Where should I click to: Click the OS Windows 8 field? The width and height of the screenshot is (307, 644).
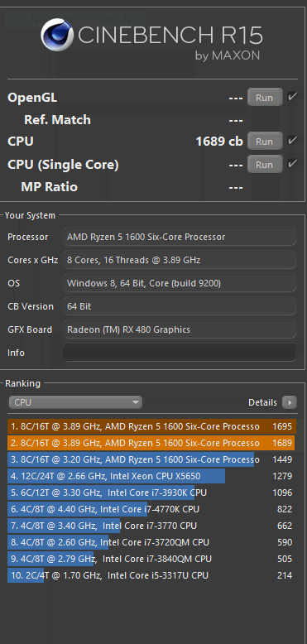pos(180,283)
